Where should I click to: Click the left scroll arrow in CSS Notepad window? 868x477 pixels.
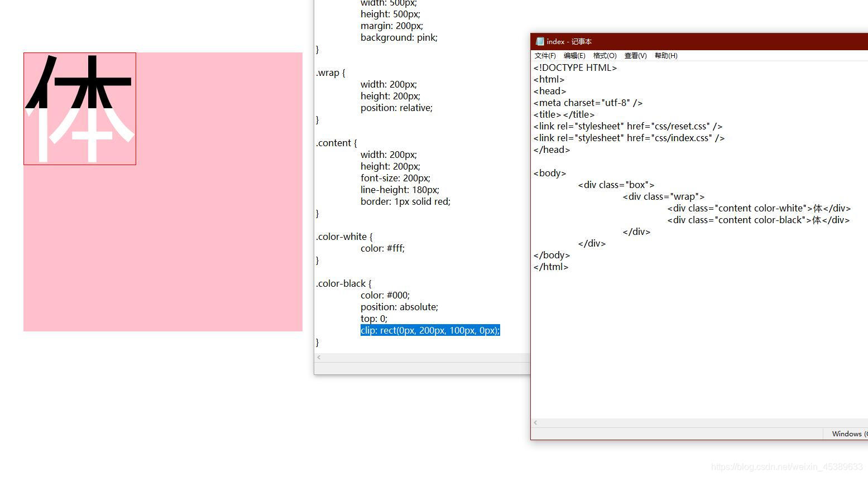[x=319, y=357]
